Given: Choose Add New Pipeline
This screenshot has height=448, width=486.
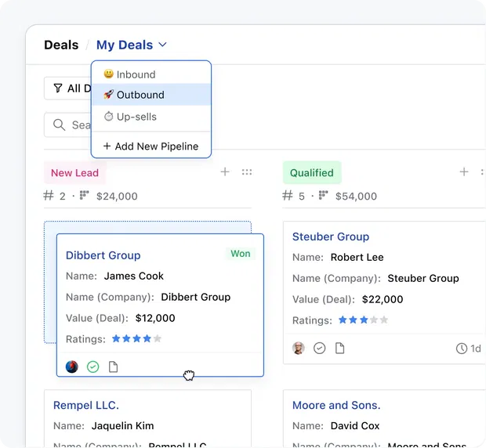Looking at the screenshot, I should click(151, 146).
